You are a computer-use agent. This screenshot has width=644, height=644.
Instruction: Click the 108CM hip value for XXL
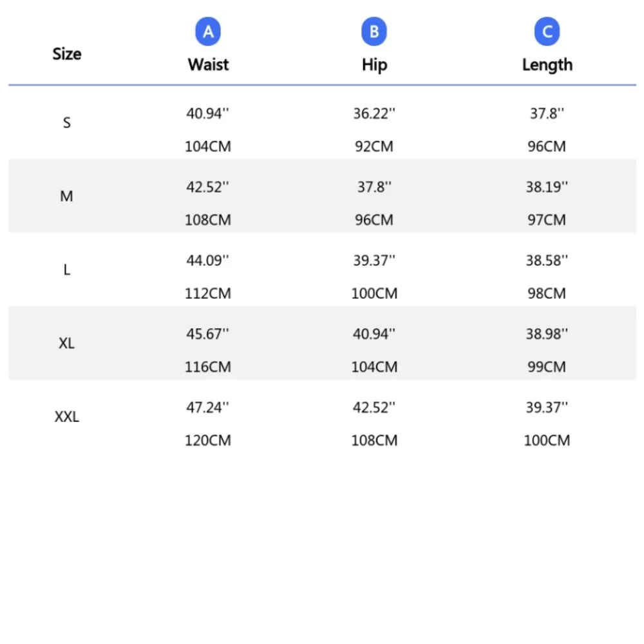point(374,440)
